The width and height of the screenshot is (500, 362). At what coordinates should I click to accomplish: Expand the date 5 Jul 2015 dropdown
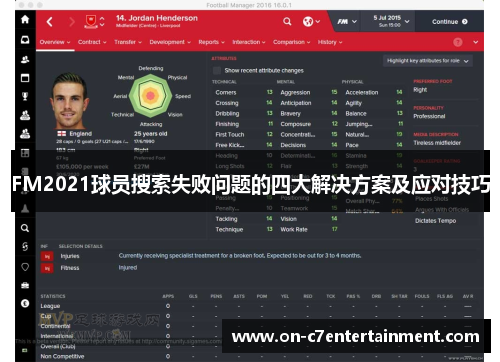tap(391, 21)
